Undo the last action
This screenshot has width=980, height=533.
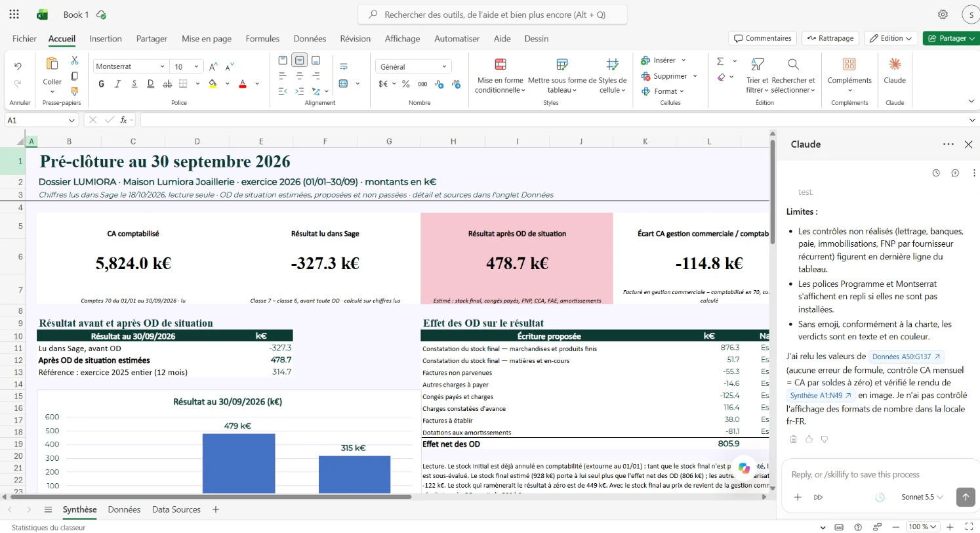pos(18,66)
